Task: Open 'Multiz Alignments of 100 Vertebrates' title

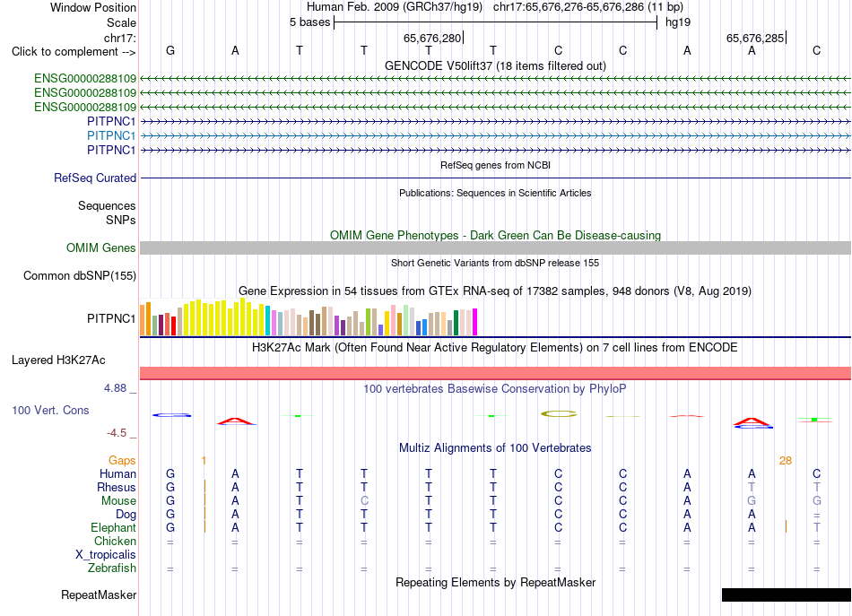Action: pos(495,448)
